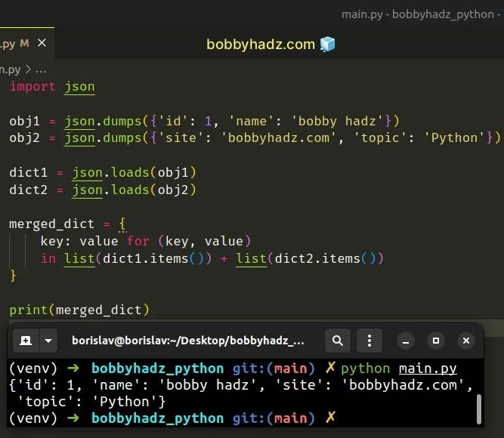Click the bobbyhadz.com title text
The image size is (504, 438).
pyautogui.click(x=261, y=44)
